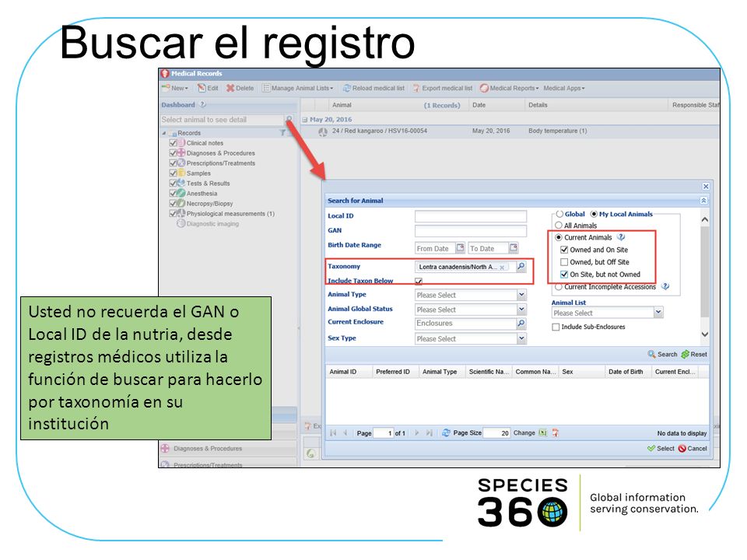Toggle the Samples checkbox
This screenshot has width=747, height=560.
point(174,173)
